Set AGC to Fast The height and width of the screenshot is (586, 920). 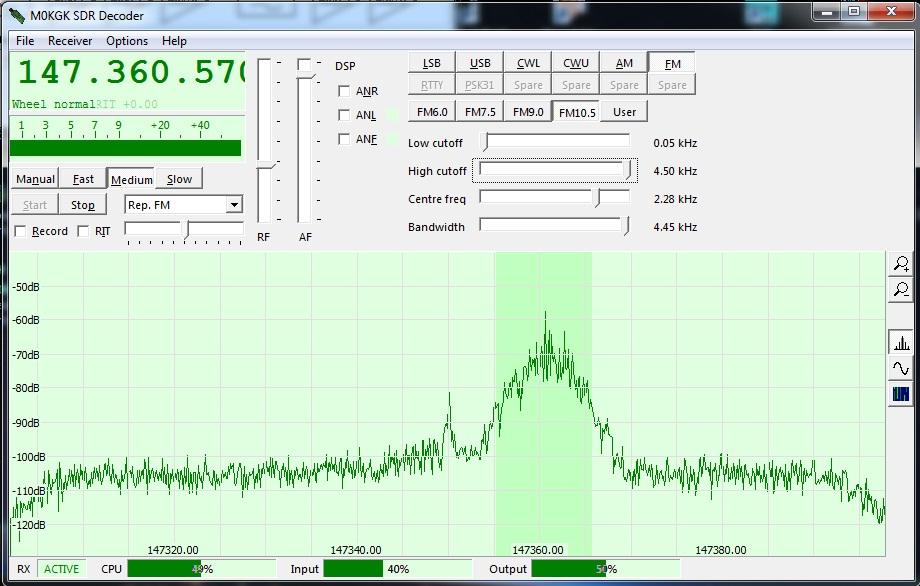[x=83, y=179]
